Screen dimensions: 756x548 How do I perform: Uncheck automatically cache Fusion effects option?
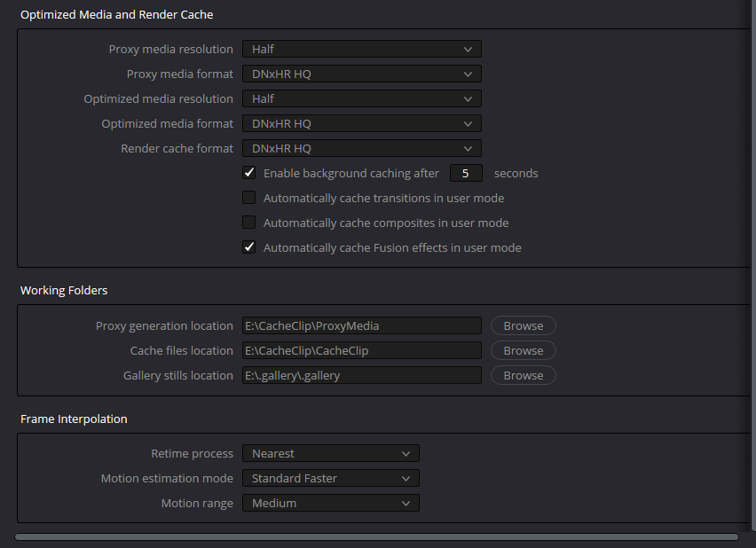click(x=249, y=247)
